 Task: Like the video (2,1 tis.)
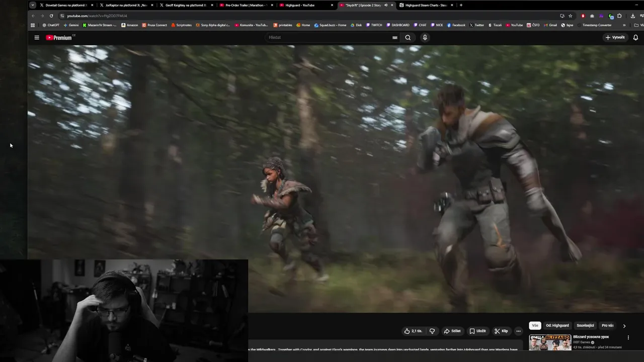coord(413,331)
